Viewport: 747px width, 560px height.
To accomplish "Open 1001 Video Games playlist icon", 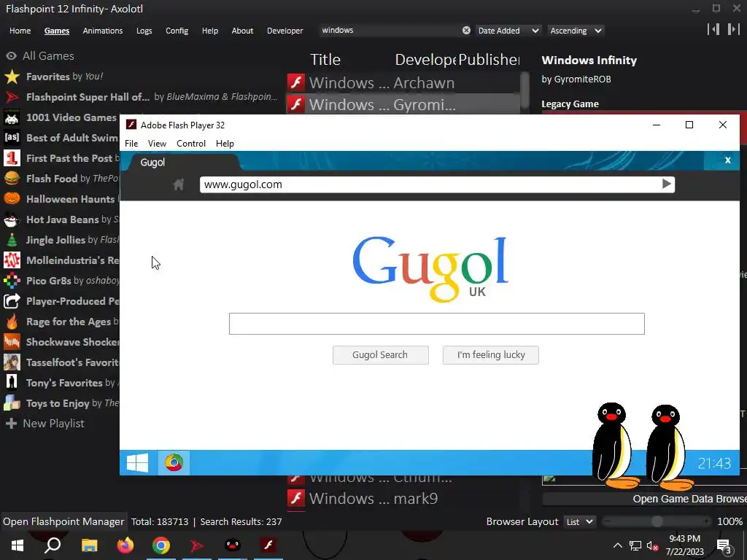I will (12, 117).
